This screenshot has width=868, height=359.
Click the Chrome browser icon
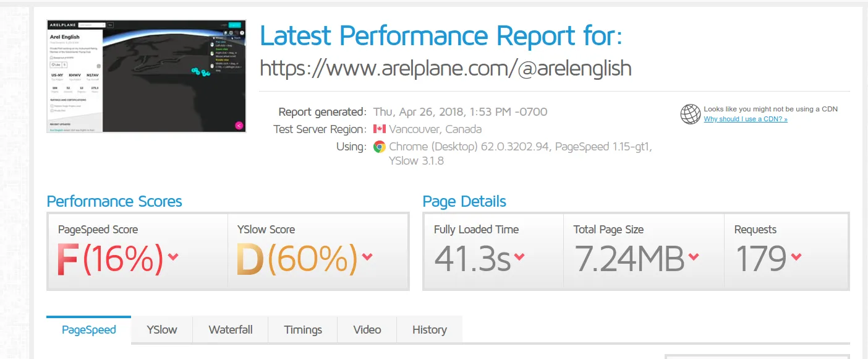(379, 147)
